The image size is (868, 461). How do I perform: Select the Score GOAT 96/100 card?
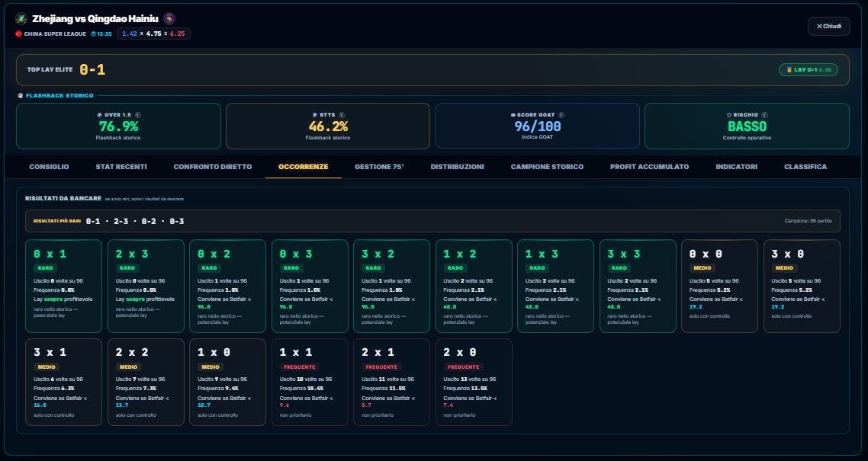(538, 126)
